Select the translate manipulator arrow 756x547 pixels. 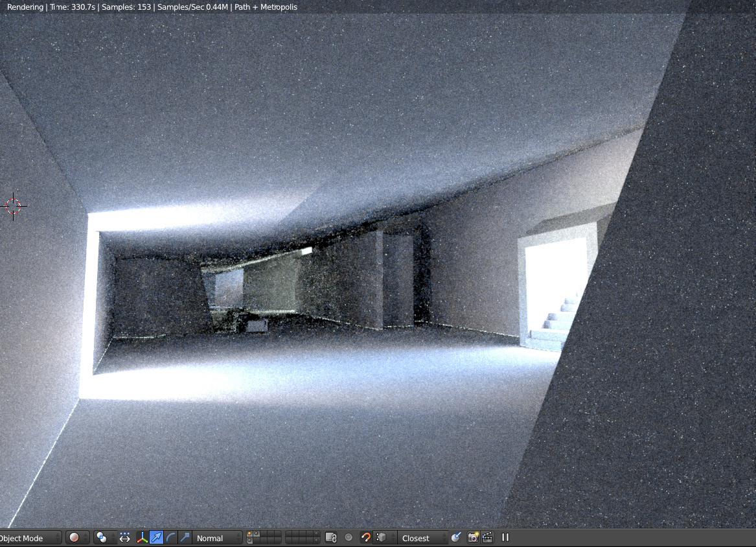[157, 538]
